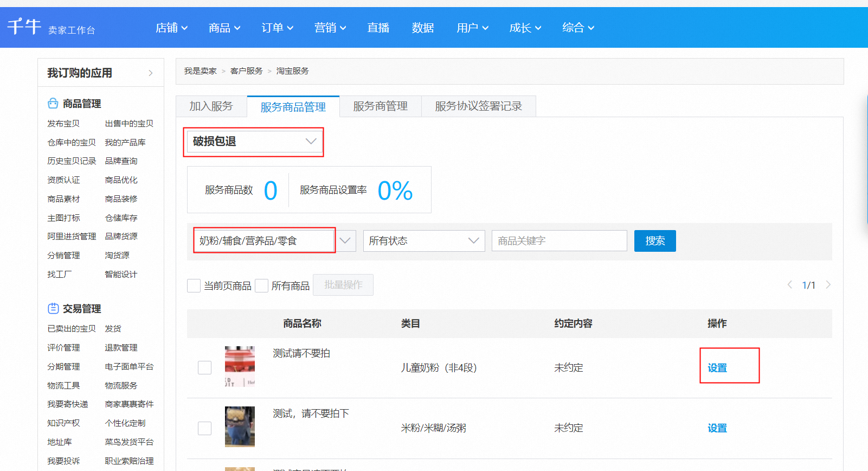Image resolution: width=868 pixels, height=471 pixels.
Task: Open 发布宝贝 in sidebar
Action: (x=63, y=124)
